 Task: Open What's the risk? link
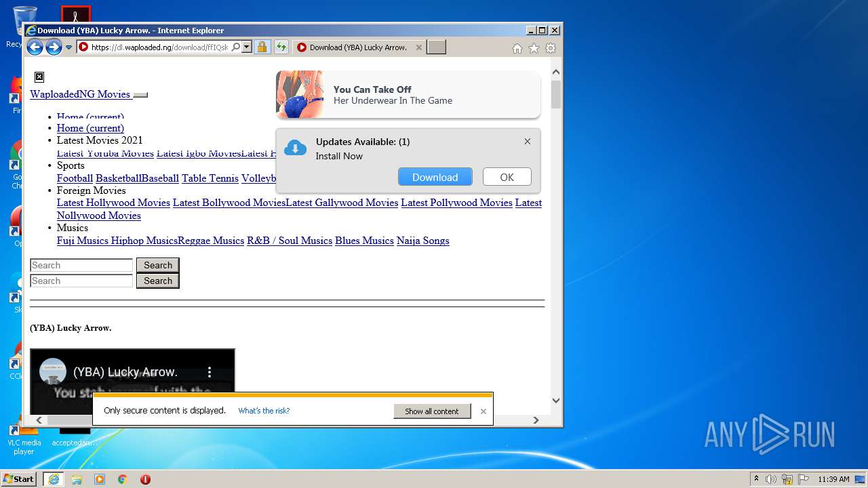point(264,411)
